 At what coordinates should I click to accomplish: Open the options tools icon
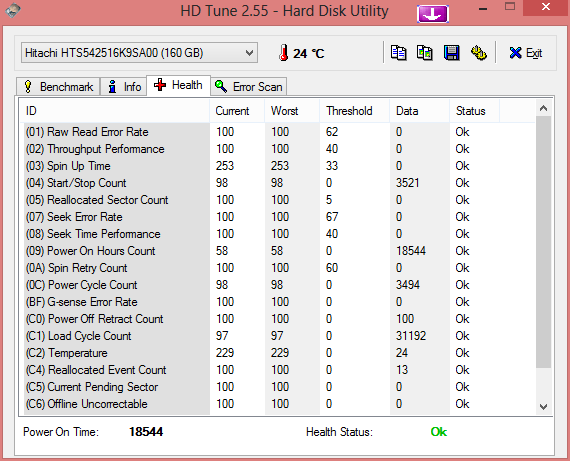(x=479, y=53)
